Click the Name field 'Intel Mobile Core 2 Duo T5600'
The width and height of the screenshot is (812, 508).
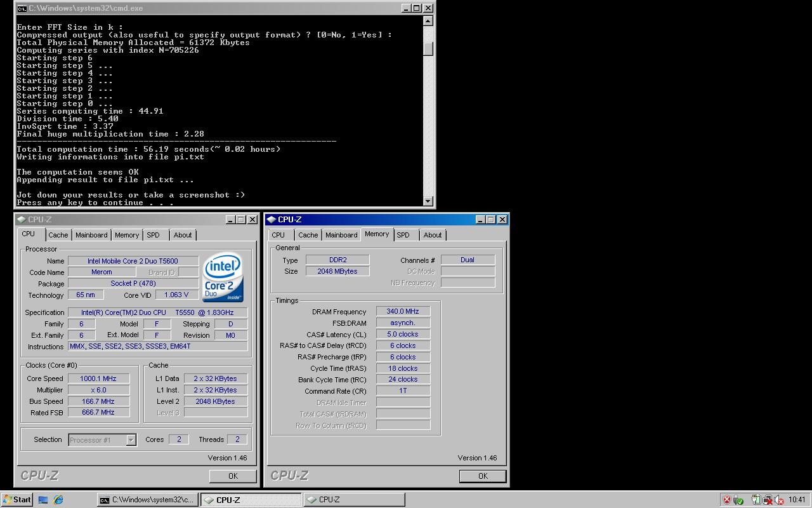coord(133,261)
